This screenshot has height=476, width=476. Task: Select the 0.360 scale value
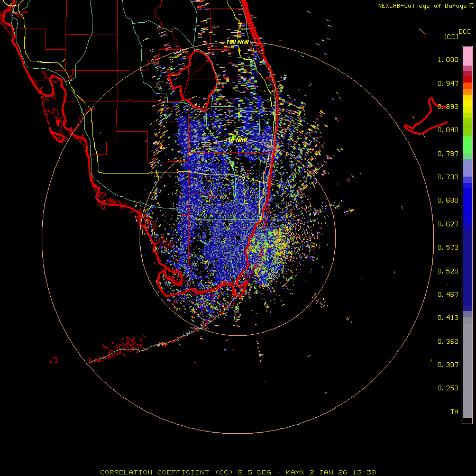click(x=448, y=342)
